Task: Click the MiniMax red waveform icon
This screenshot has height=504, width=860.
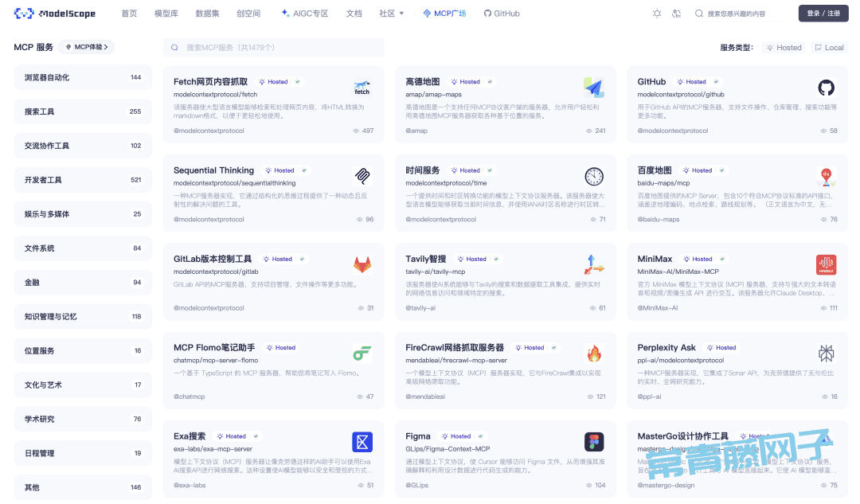Action: tap(826, 265)
